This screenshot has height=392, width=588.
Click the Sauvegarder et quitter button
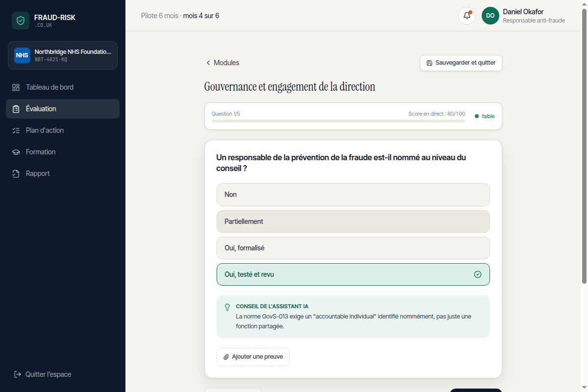coord(461,63)
